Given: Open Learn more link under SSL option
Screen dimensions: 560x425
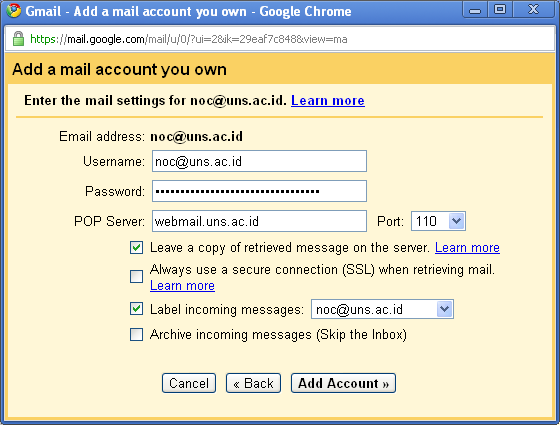Looking at the screenshot, I should coord(182,286).
